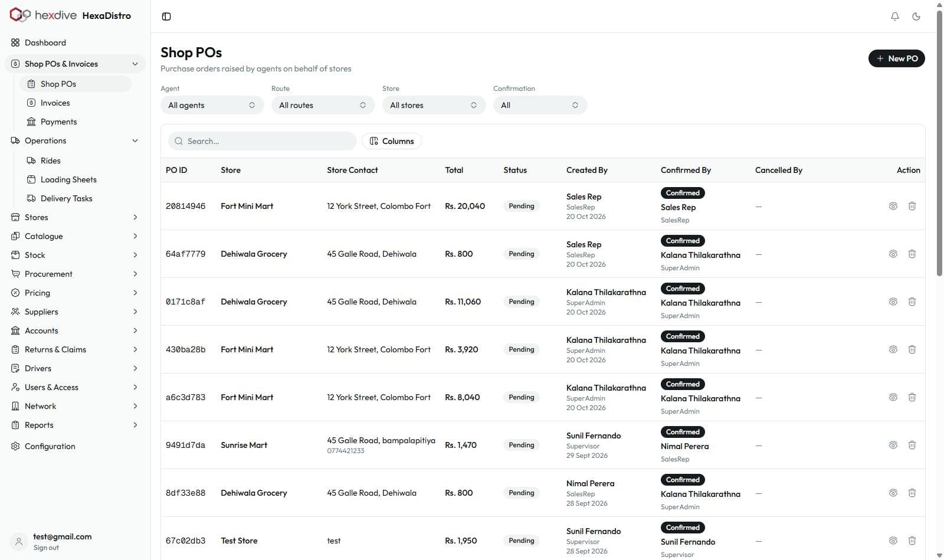Delete PO 0171c8af trash icon
Screen dimensions: 944x560
tap(912, 302)
